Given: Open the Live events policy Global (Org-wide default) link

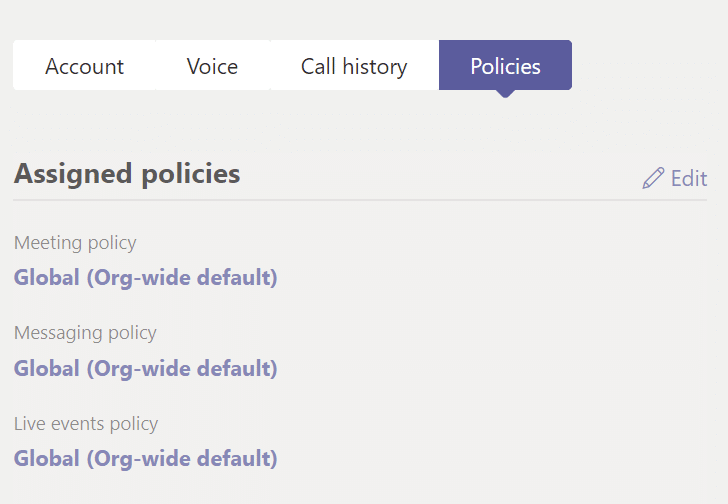Looking at the screenshot, I should click(x=145, y=459).
